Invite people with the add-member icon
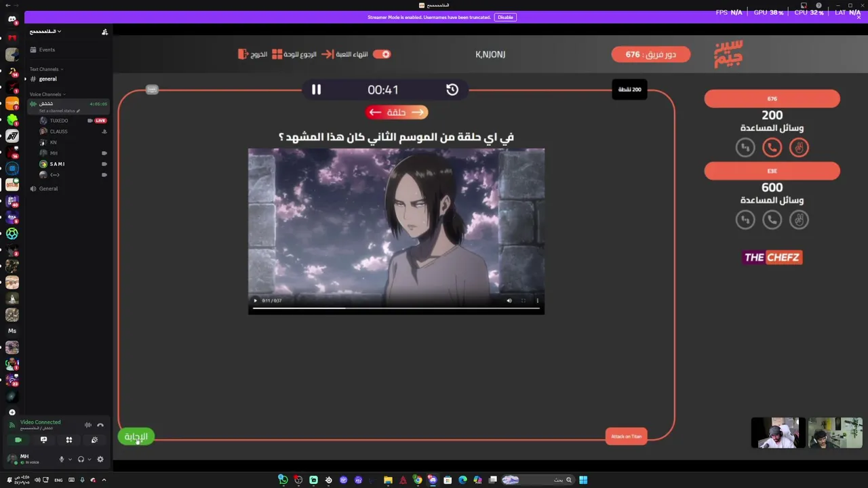The width and height of the screenshot is (868, 488). (104, 32)
